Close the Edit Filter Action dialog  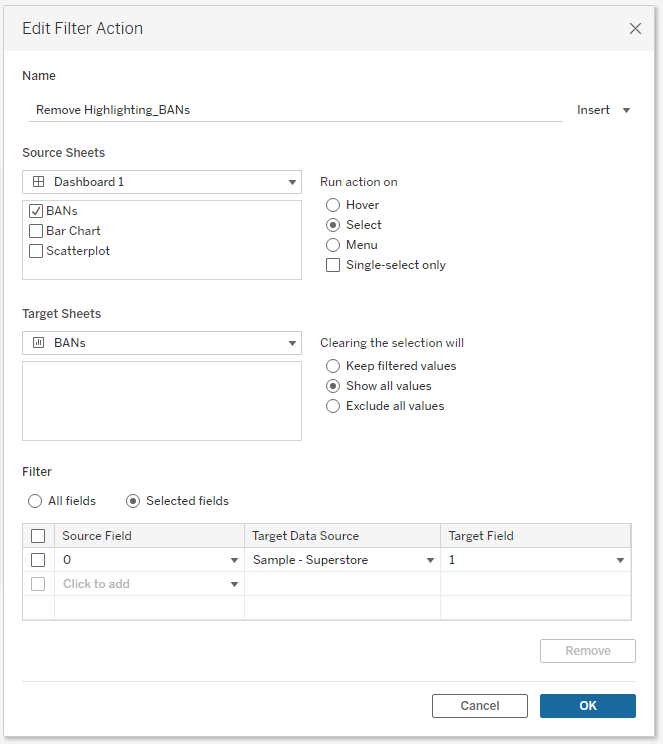[x=635, y=29]
